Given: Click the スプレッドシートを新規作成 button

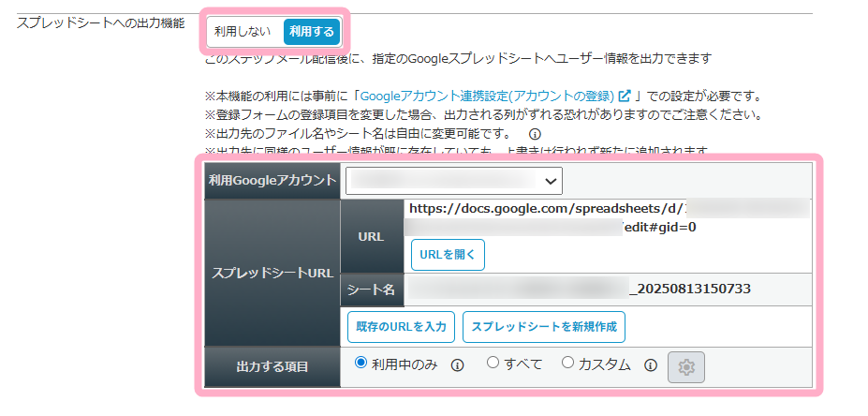Looking at the screenshot, I should coord(544,327).
